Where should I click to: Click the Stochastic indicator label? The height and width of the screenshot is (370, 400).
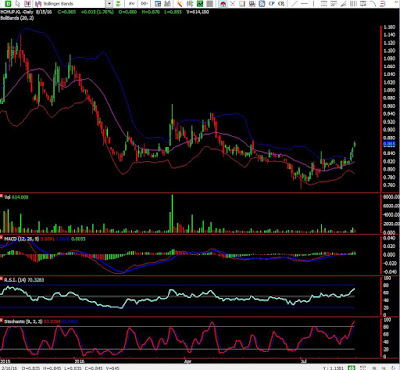coord(23,321)
